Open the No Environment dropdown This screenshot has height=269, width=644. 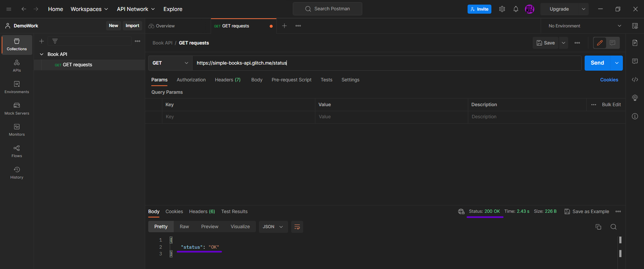pyautogui.click(x=585, y=26)
